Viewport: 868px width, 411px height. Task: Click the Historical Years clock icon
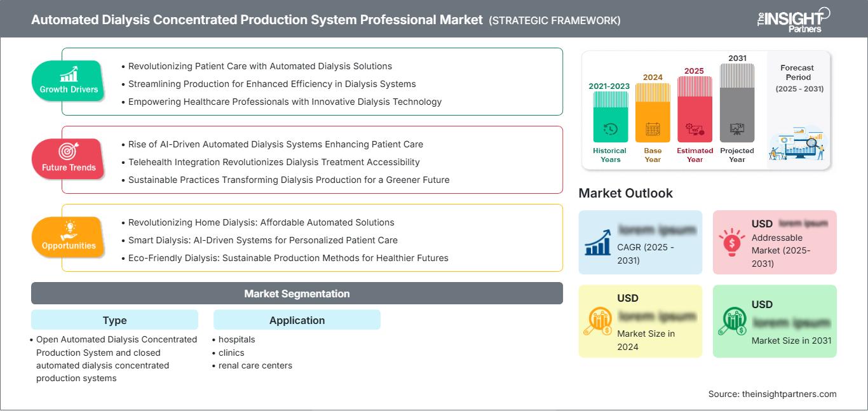click(610, 129)
